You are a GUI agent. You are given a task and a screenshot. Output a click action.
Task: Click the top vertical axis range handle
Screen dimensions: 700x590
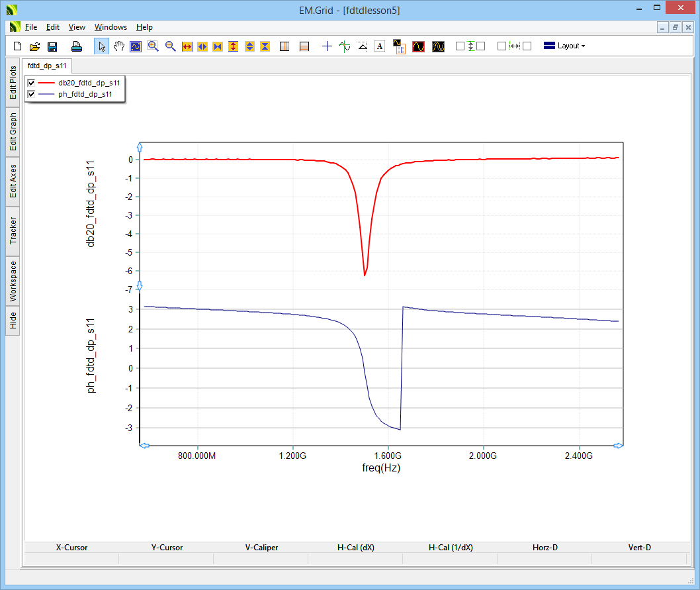coord(139,145)
